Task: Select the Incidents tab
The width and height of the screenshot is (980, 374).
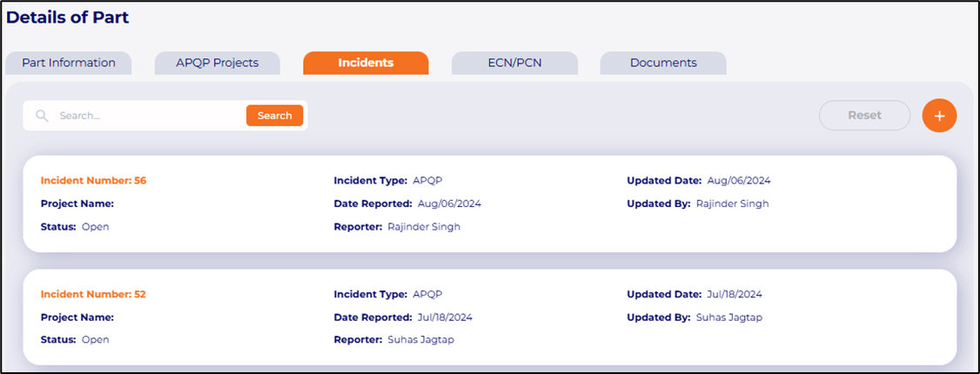Action: [366, 63]
